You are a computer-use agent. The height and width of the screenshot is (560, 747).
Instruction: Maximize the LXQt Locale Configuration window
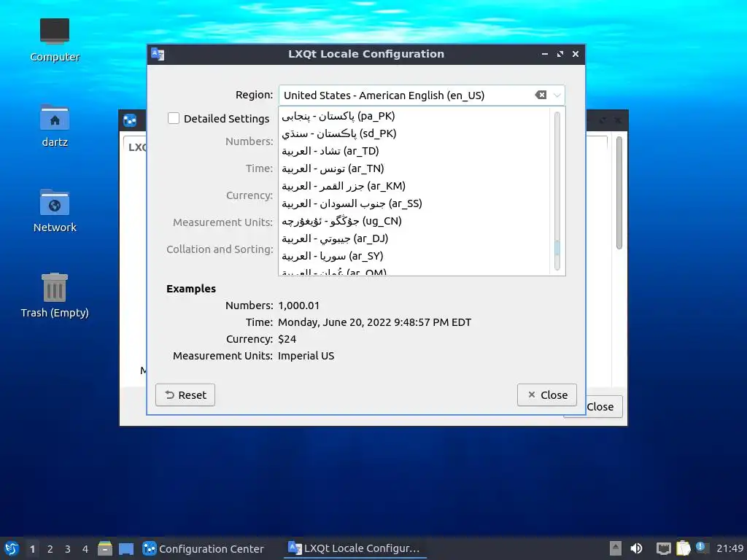pos(560,54)
